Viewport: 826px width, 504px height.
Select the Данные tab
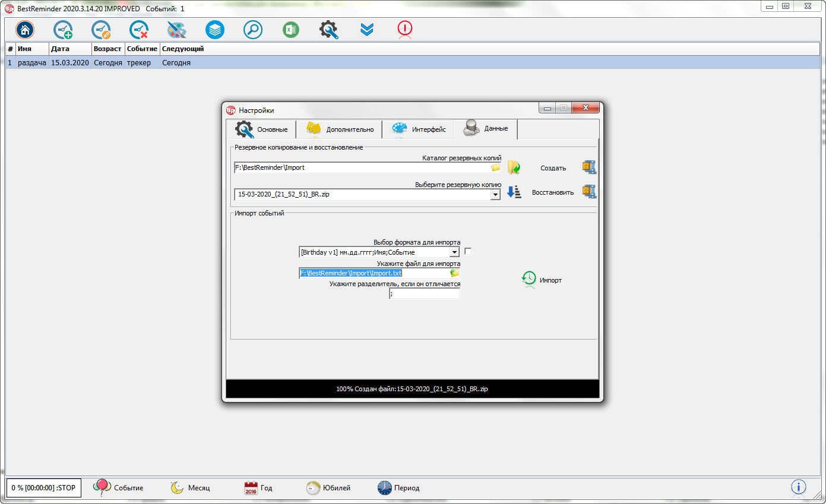(x=486, y=128)
